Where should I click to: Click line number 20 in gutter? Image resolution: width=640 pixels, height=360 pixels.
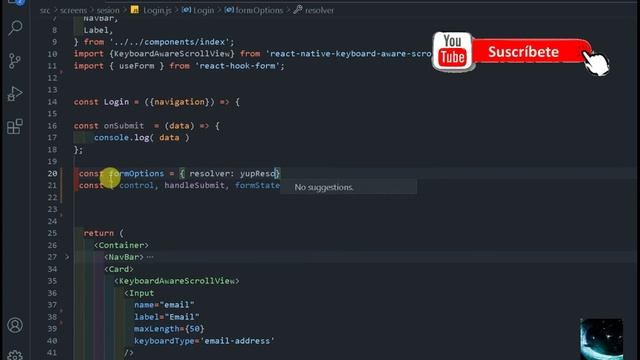coord(52,173)
